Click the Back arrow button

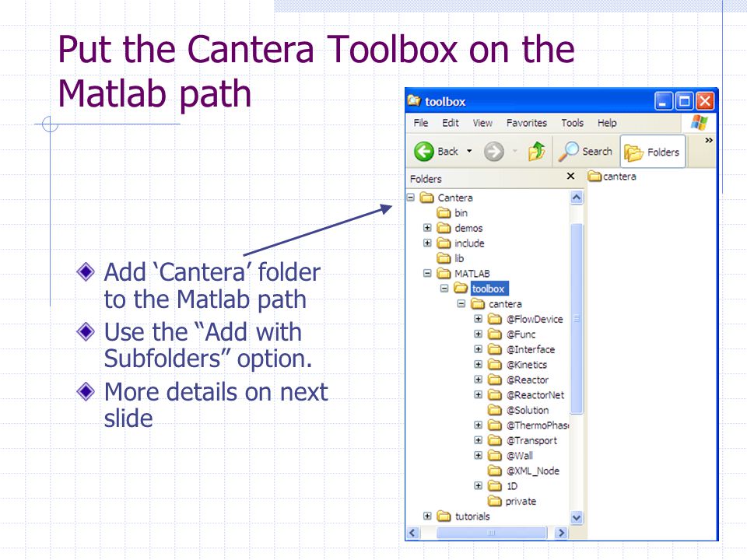point(437,152)
